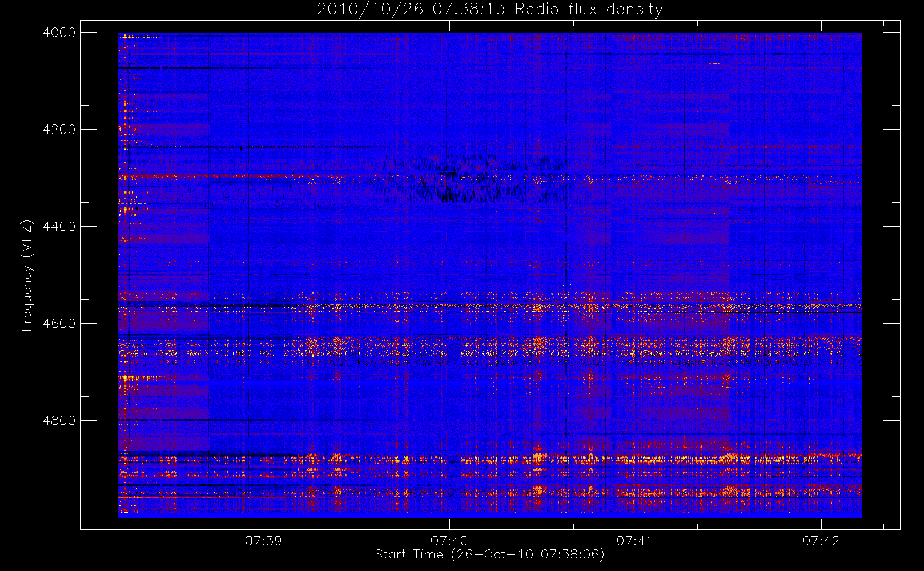Click the 'Frequency (MHZ)' axis label
This screenshot has width=924, height=571.
tap(27, 275)
